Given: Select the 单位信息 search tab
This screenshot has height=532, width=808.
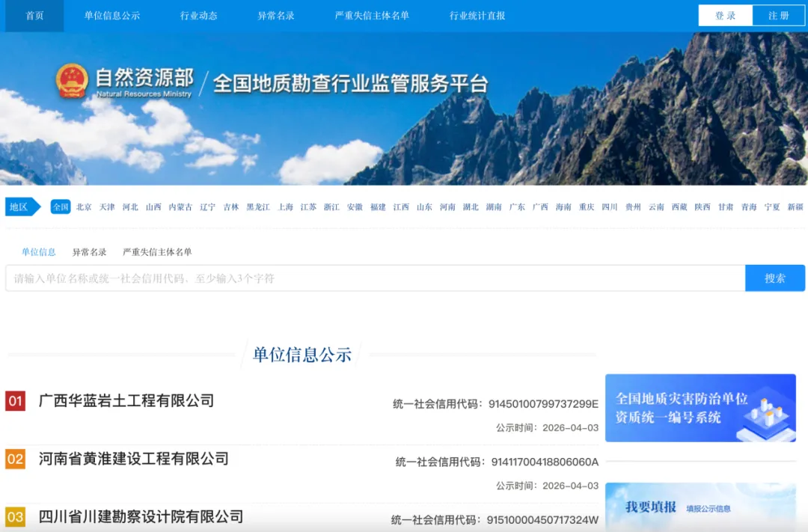Looking at the screenshot, I should click(x=39, y=252).
